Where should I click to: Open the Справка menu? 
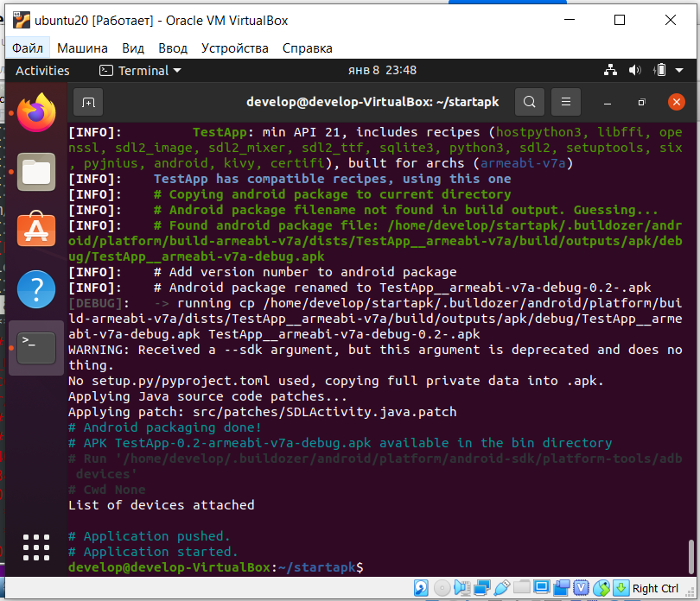click(x=307, y=48)
